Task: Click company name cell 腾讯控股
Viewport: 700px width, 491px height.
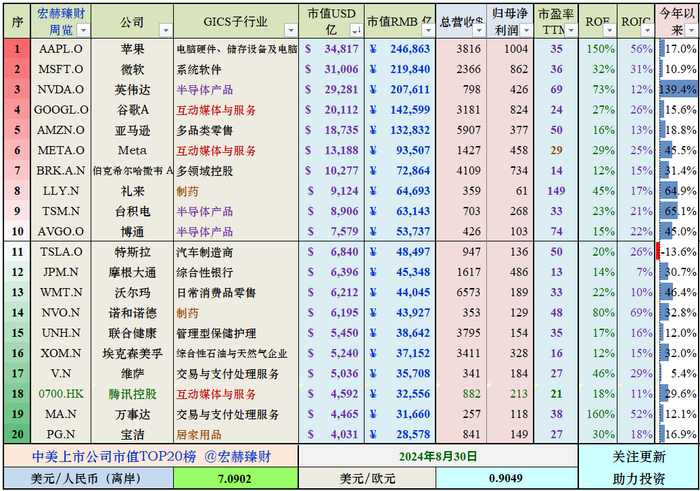Action: (x=132, y=394)
